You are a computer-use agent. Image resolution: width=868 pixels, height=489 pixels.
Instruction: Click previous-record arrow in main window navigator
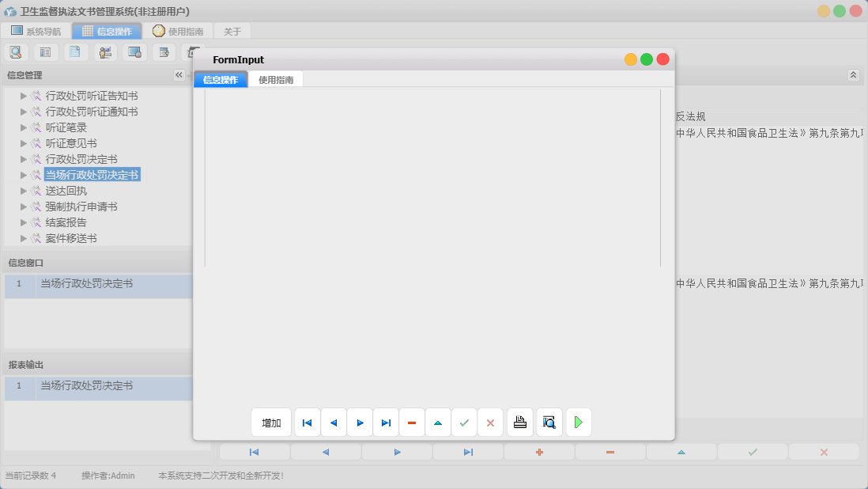click(x=326, y=452)
